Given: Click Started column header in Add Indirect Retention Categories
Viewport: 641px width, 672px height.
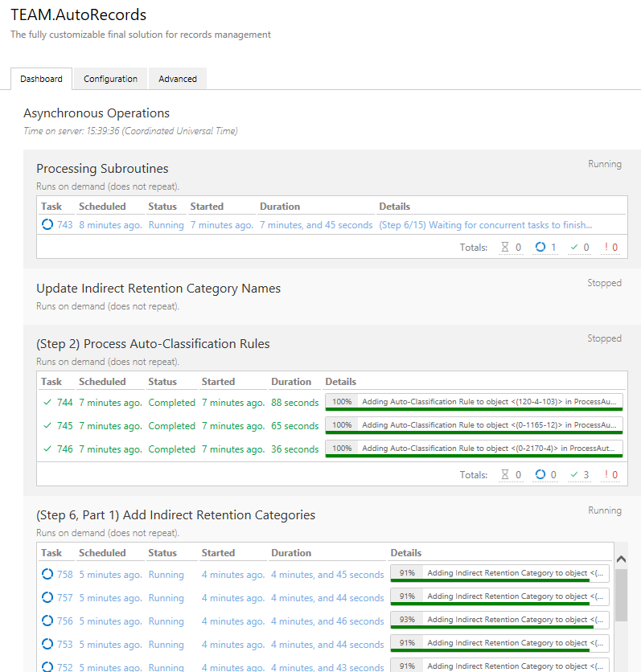Looking at the screenshot, I should 218,552.
